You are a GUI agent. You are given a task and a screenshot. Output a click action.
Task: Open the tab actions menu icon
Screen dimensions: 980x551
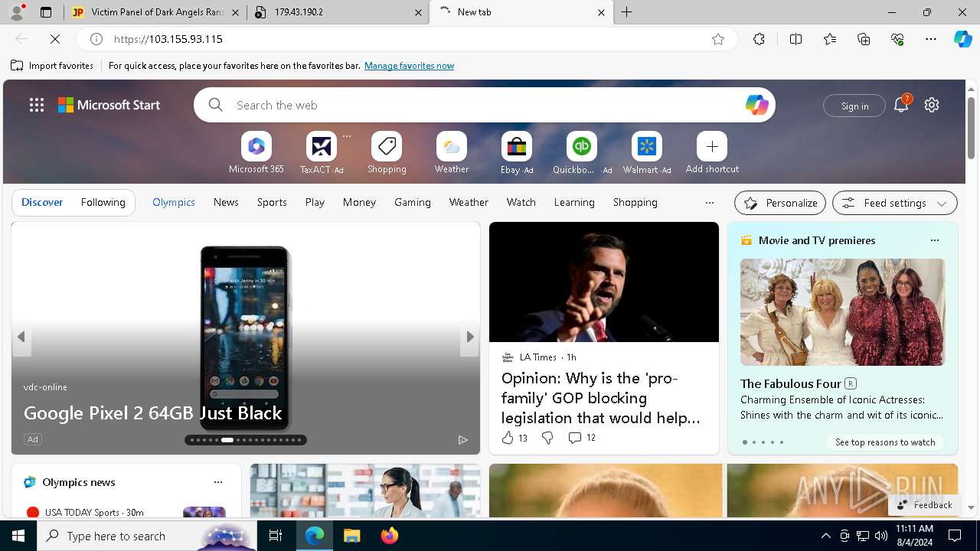tap(46, 12)
